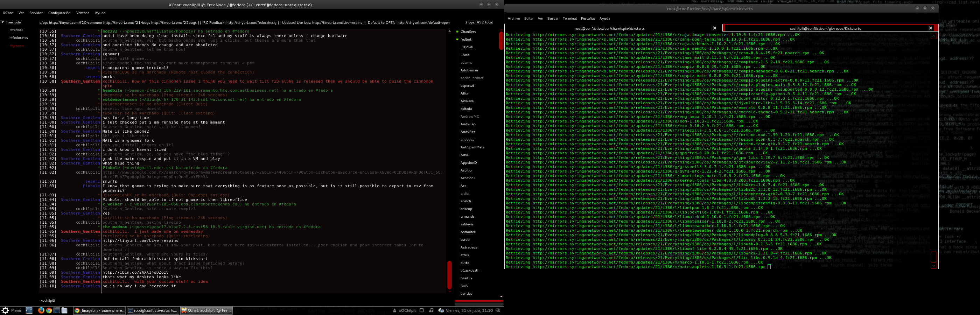Click the user list scrollbar handle
980x315 pixels.
501,41
